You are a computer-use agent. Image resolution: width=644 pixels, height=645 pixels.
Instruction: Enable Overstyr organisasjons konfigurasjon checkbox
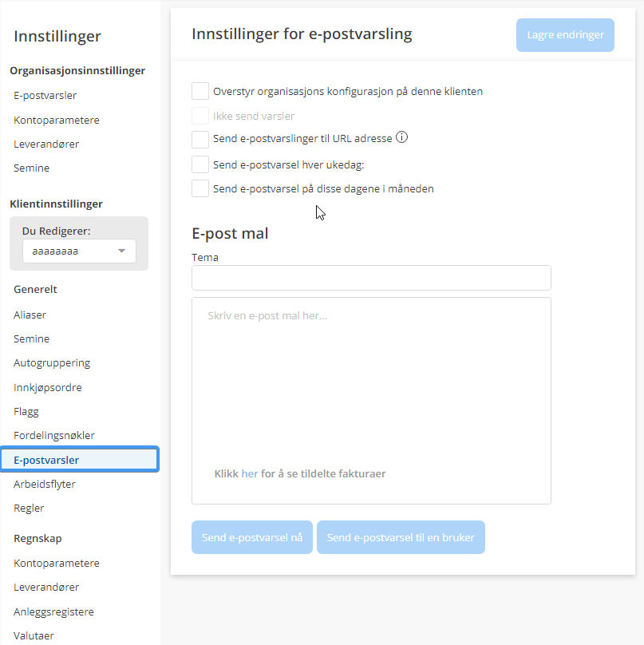click(200, 91)
